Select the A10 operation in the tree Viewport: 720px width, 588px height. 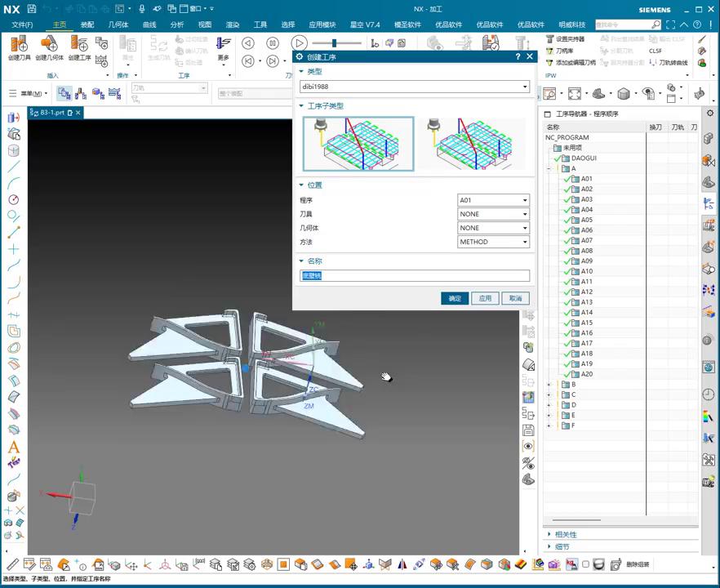coord(586,271)
